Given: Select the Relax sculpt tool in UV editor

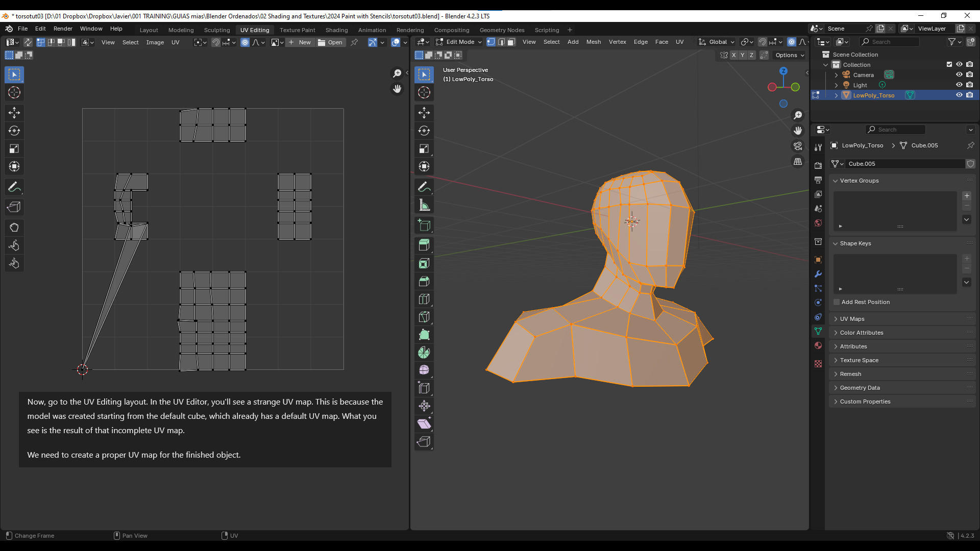Looking at the screenshot, I should 14,245.
